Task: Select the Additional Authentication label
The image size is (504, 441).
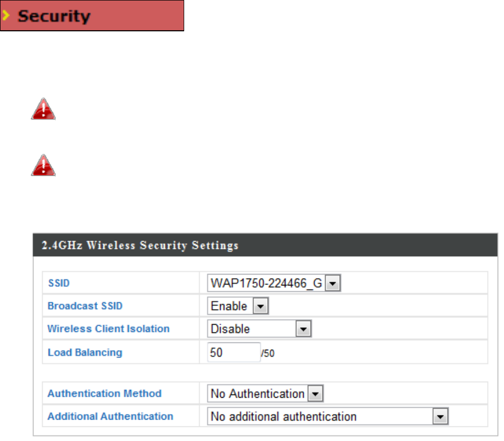Action: click(x=110, y=417)
